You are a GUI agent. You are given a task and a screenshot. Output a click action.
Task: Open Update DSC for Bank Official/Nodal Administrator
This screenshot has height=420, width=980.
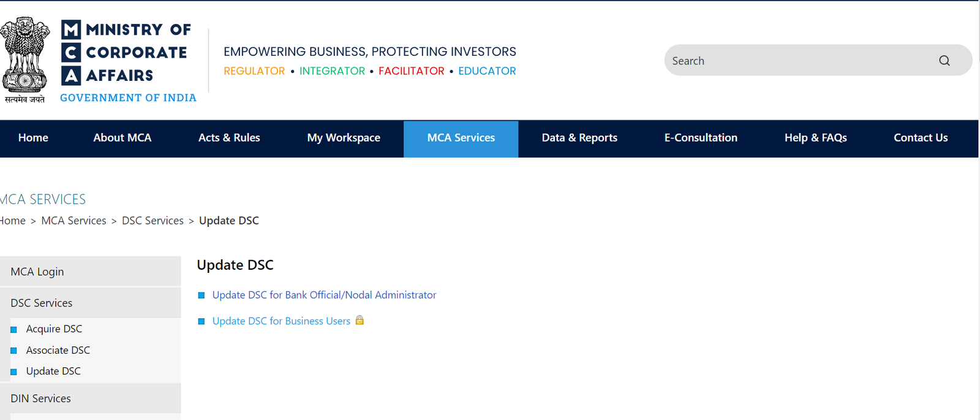[x=324, y=295]
